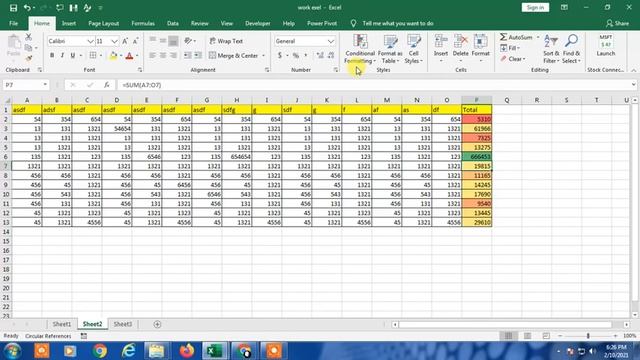Open the File tab
640x360 pixels.
[x=13, y=24]
